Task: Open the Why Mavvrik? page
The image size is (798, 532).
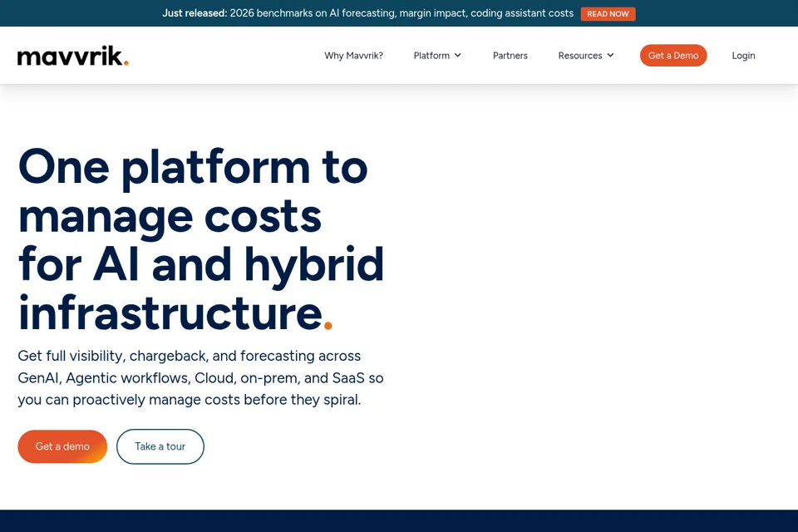Action: [354, 56]
